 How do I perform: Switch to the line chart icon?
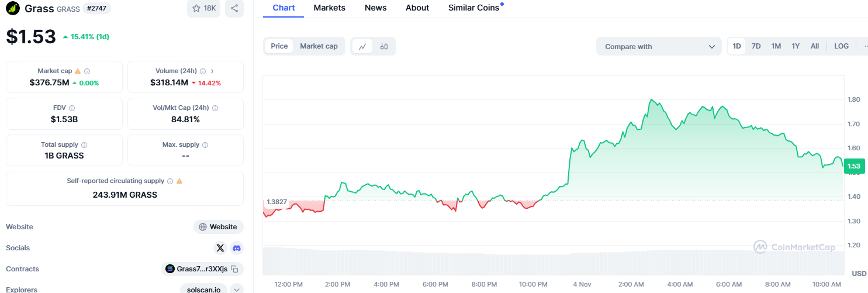(x=362, y=46)
